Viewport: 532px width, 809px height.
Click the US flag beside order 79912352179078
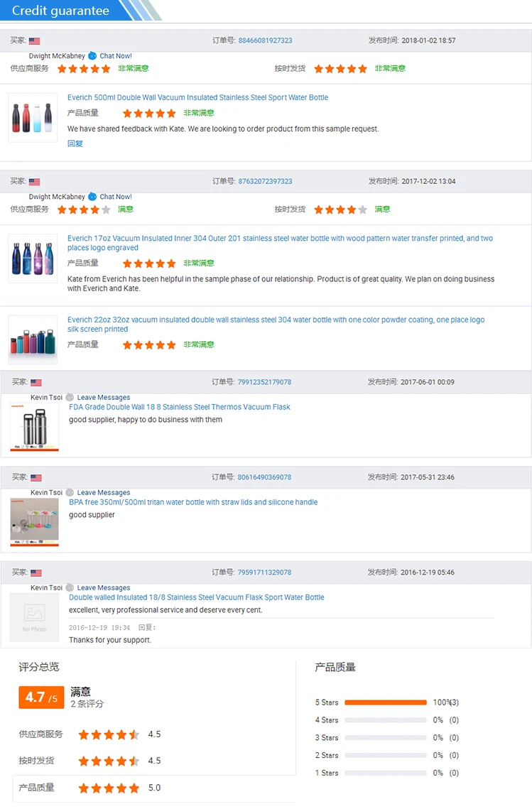[36, 383]
